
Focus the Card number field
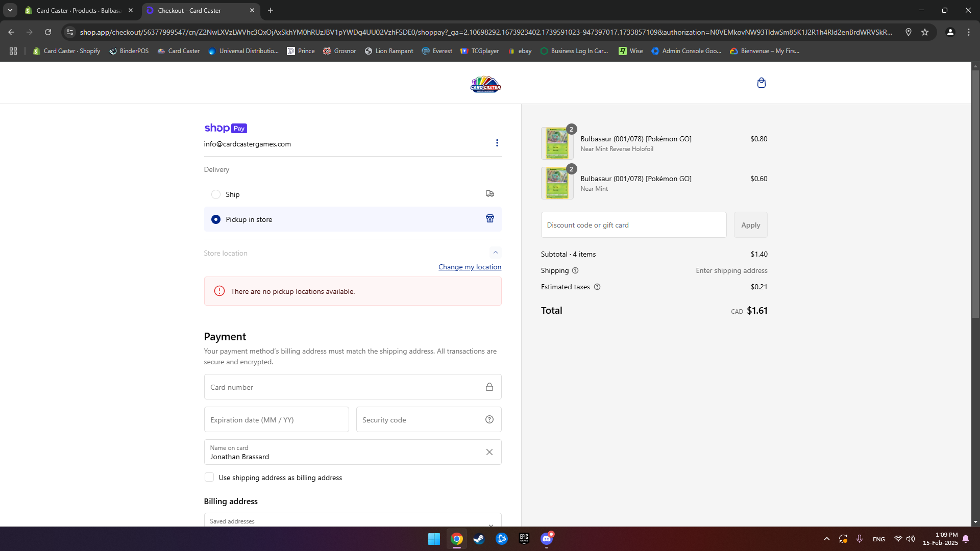pos(345,387)
